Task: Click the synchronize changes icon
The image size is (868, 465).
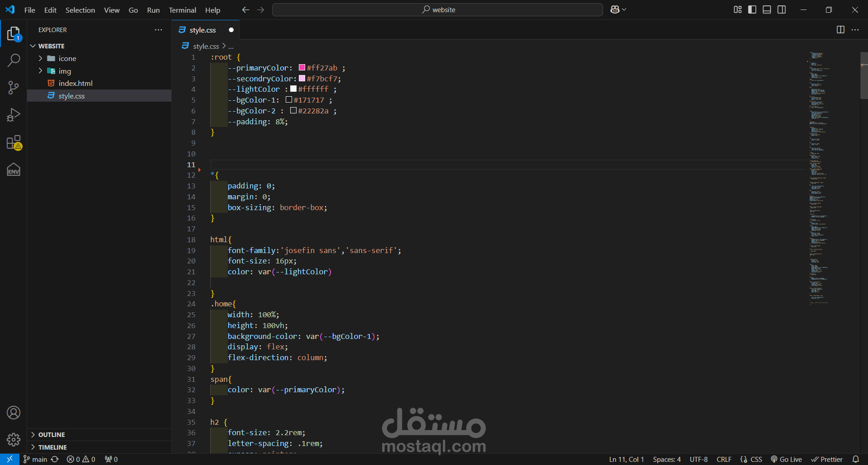Action: pos(55,459)
